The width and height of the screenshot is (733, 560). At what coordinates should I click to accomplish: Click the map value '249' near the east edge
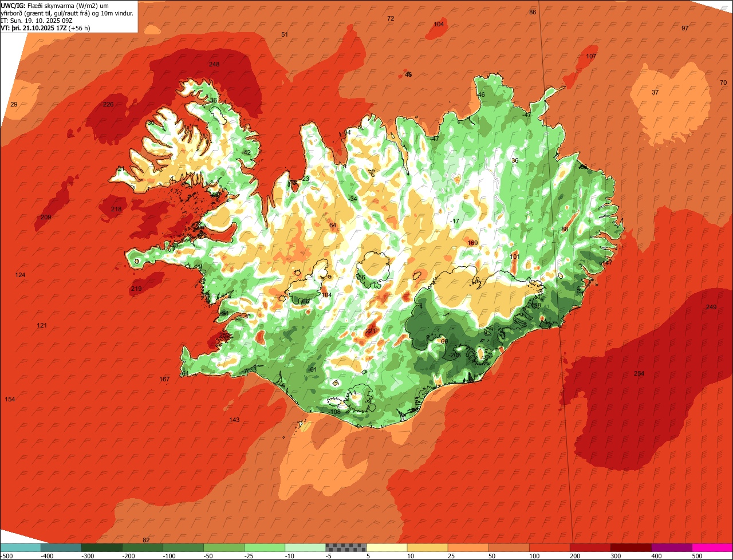(711, 307)
